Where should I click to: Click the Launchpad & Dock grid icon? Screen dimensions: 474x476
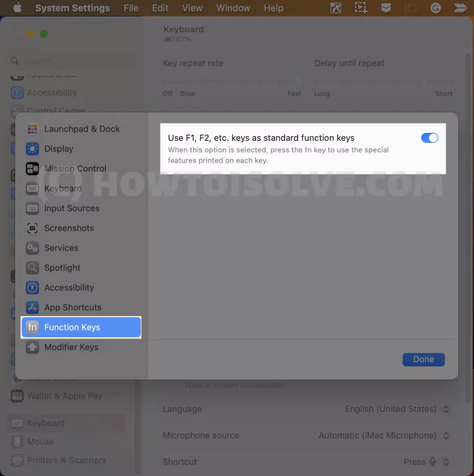point(32,129)
